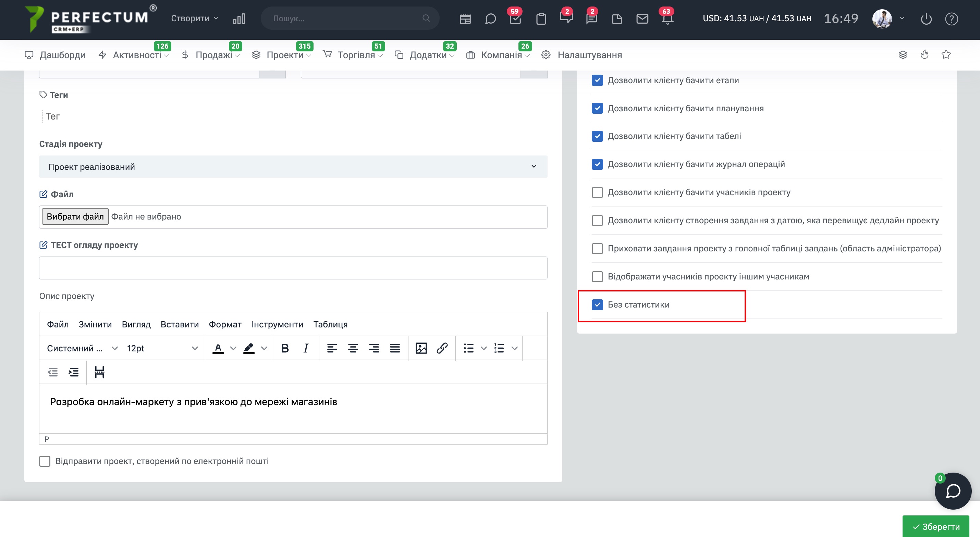Open the mail envelope icon
Image resolution: width=980 pixels, height=537 pixels.
pos(642,18)
